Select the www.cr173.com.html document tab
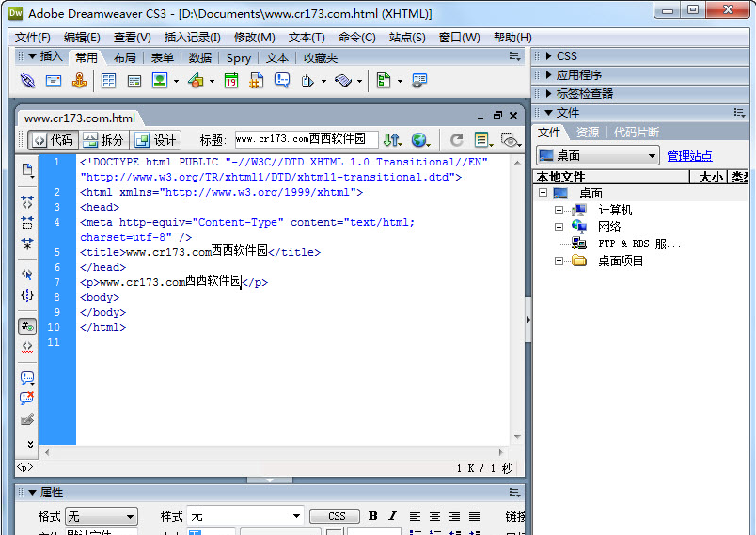The height and width of the screenshot is (535, 756). pos(80,118)
